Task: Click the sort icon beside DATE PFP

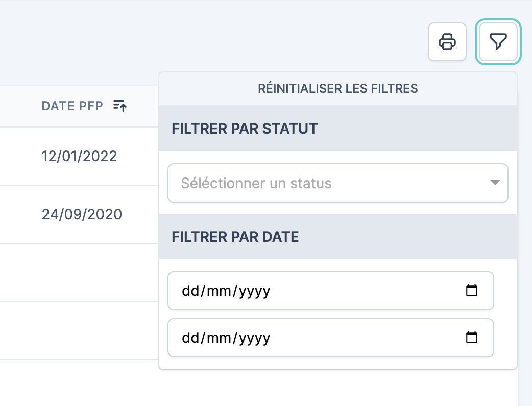Action: (120, 106)
